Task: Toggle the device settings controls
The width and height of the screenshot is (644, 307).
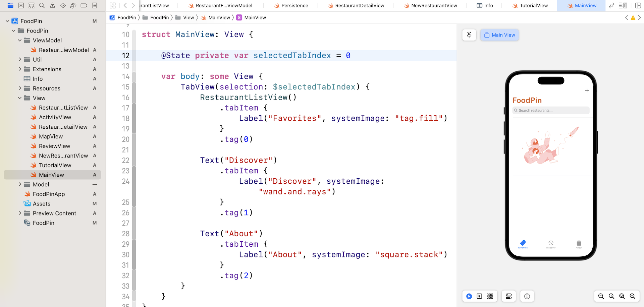Action: coord(508,296)
